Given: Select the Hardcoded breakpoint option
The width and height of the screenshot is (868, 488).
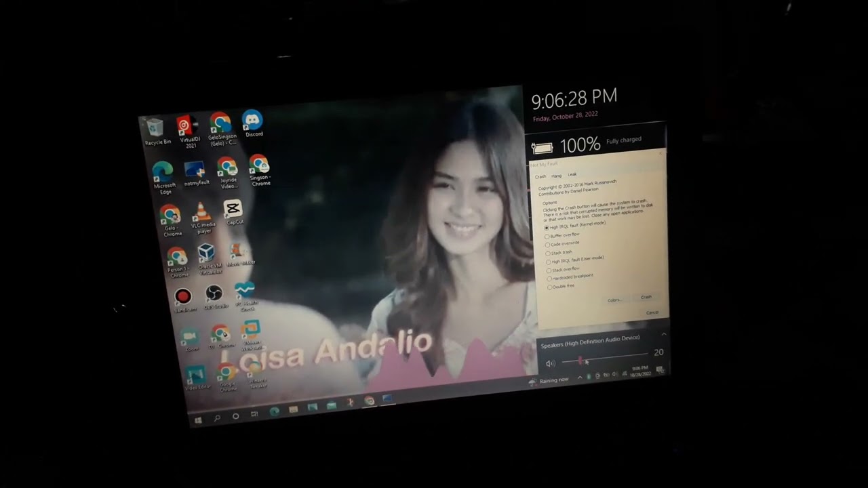Looking at the screenshot, I should pos(571,277).
